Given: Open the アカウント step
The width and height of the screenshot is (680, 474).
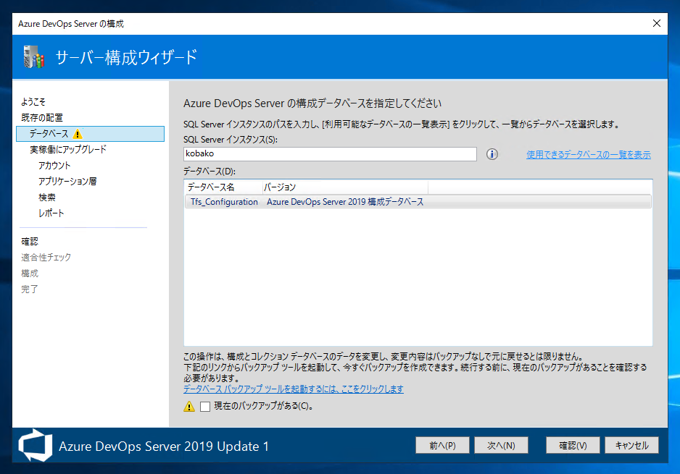Looking at the screenshot, I should (x=54, y=165).
